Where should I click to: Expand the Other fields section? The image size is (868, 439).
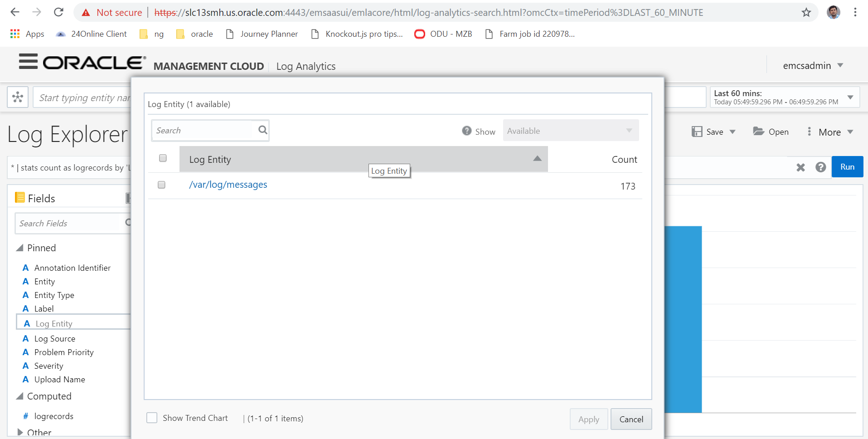tap(19, 432)
